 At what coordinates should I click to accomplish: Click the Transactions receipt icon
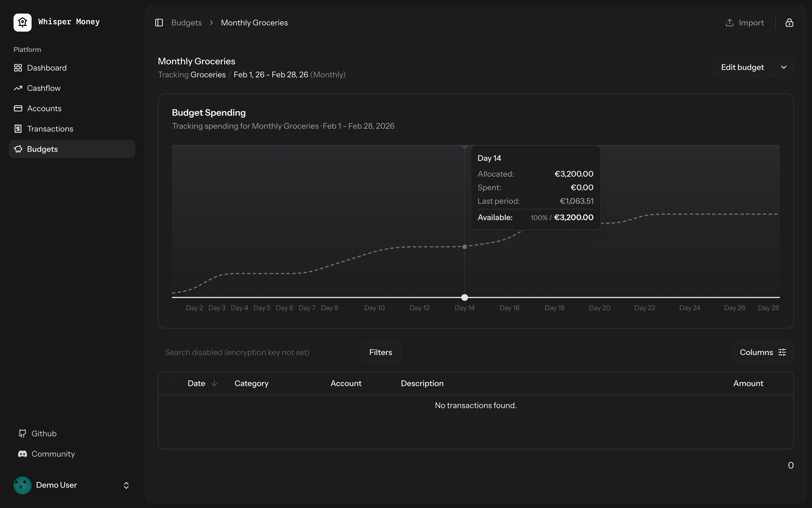coord(18,129)
